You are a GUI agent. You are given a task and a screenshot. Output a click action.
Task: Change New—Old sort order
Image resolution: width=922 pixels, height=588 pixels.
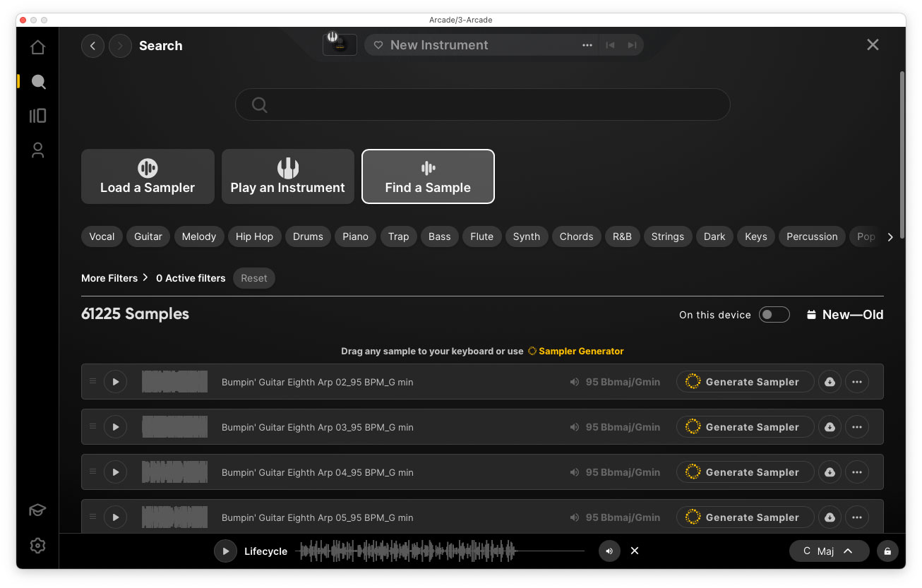point(845,315)
